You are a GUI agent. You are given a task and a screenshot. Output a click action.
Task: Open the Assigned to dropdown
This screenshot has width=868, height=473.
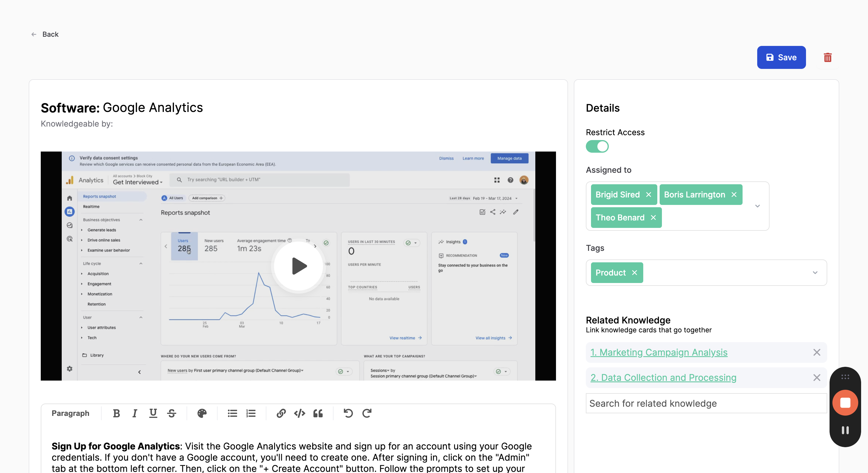pos(757,206)
